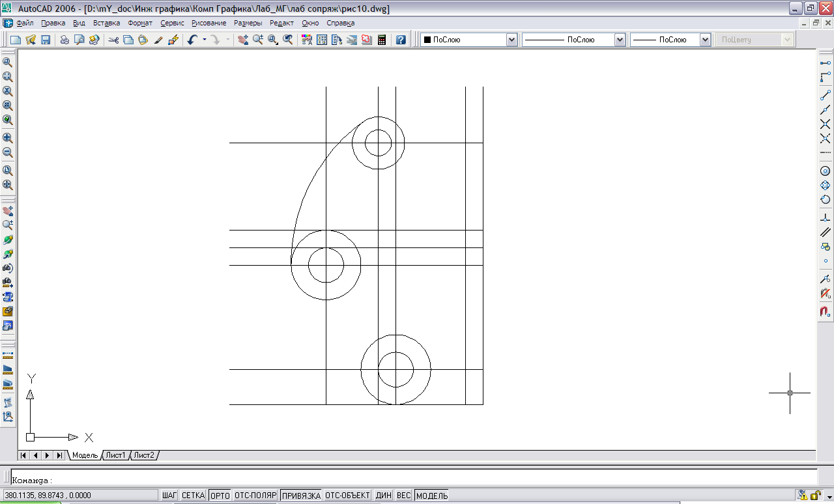This screenshot has height=504, width=834.
Task: Expand the linetype ПоСлою dropdown
Action: [x=620, y=40]
